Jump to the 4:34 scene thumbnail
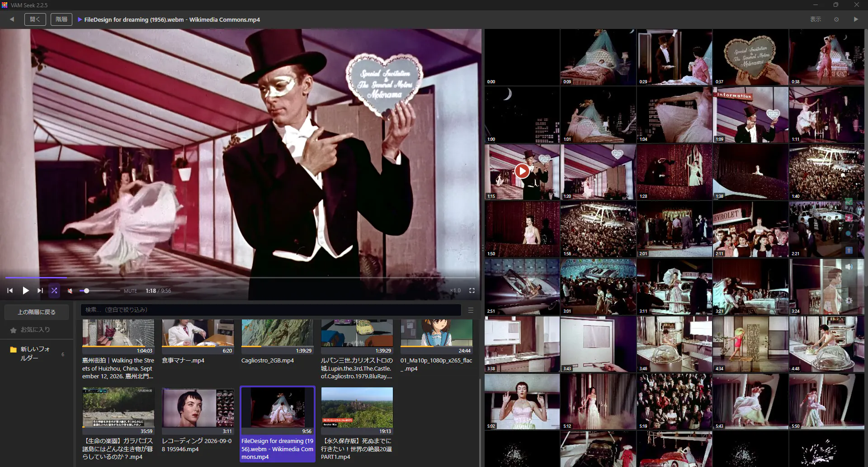Viewport: 868px width, 467px height. [750, 344]
